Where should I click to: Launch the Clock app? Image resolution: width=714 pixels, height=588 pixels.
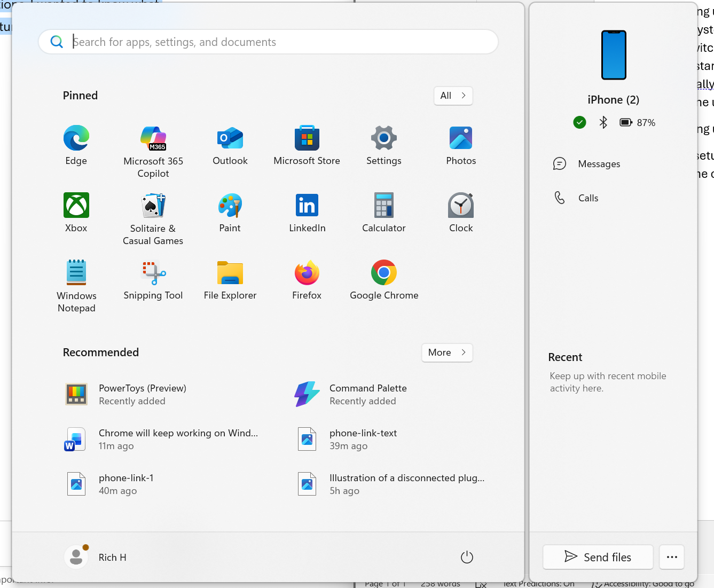tap(460, 212)
